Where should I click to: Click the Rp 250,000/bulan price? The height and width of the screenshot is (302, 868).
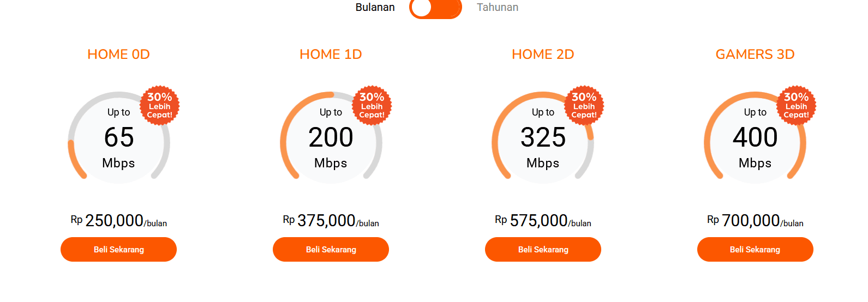pyautogui.click(x=118, y=220)
